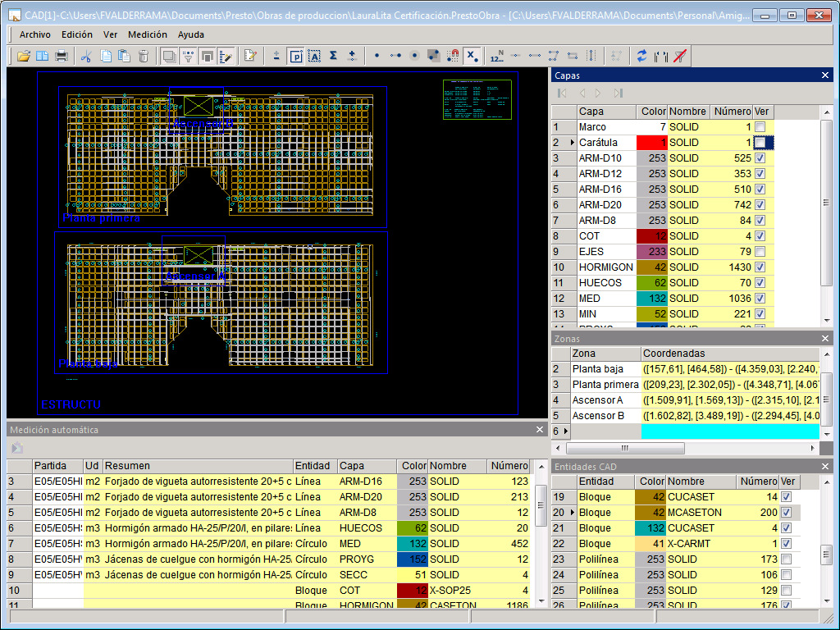Enable visibility checkbox for Marco layer
This screenshot has width=840, height=630.
coord(760,127)
